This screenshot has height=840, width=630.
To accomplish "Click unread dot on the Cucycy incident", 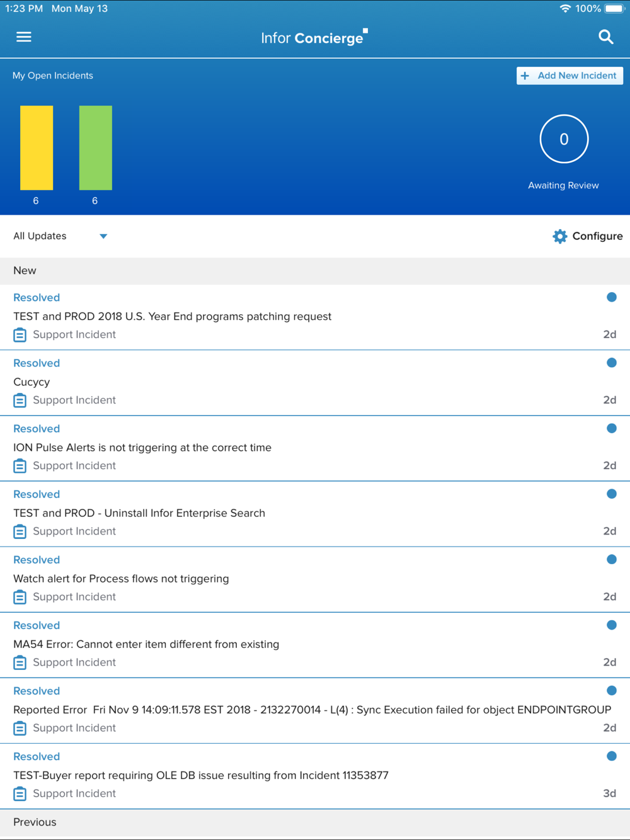I will point(611,363).
